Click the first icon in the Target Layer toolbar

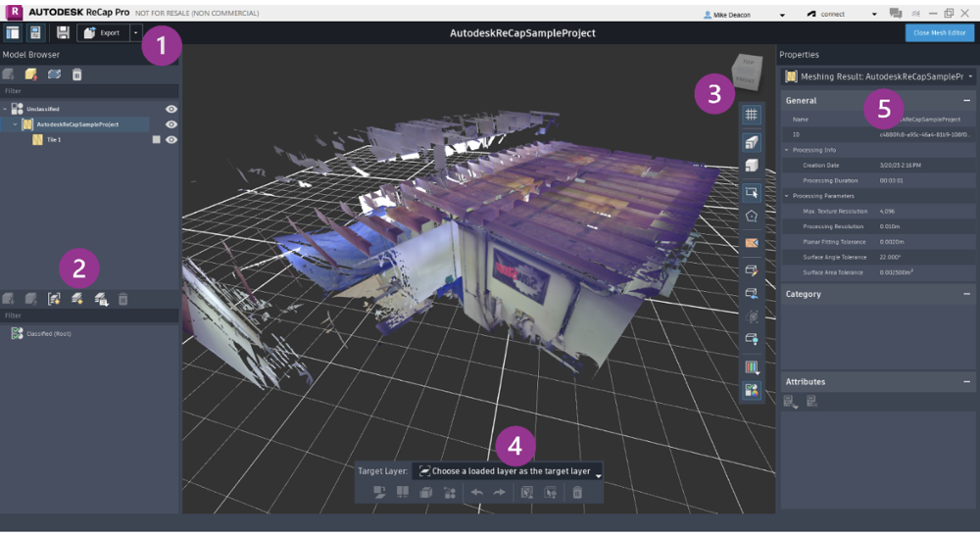point(379,493)
